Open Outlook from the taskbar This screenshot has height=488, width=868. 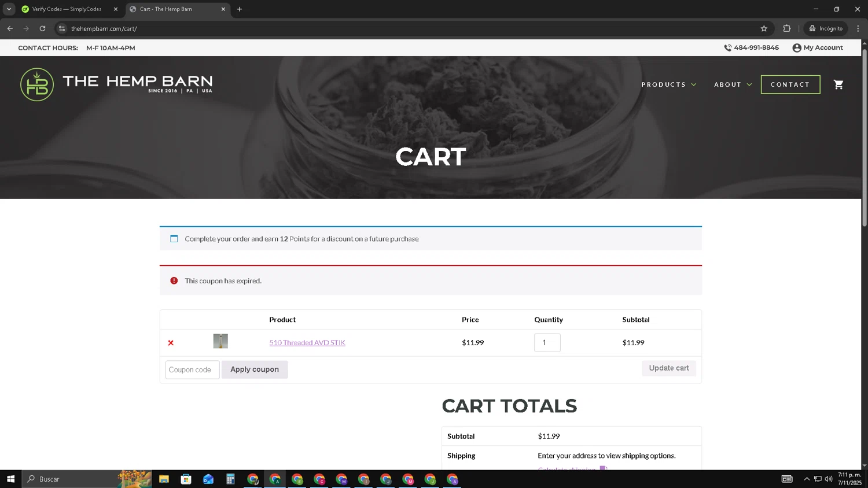point(208,479)
